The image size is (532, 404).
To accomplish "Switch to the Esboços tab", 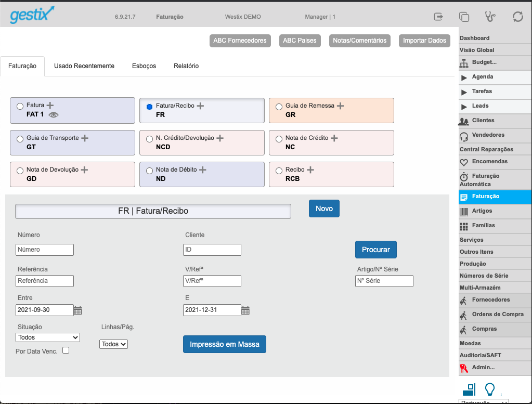I will pyautogui.click(x=144, y=66).
